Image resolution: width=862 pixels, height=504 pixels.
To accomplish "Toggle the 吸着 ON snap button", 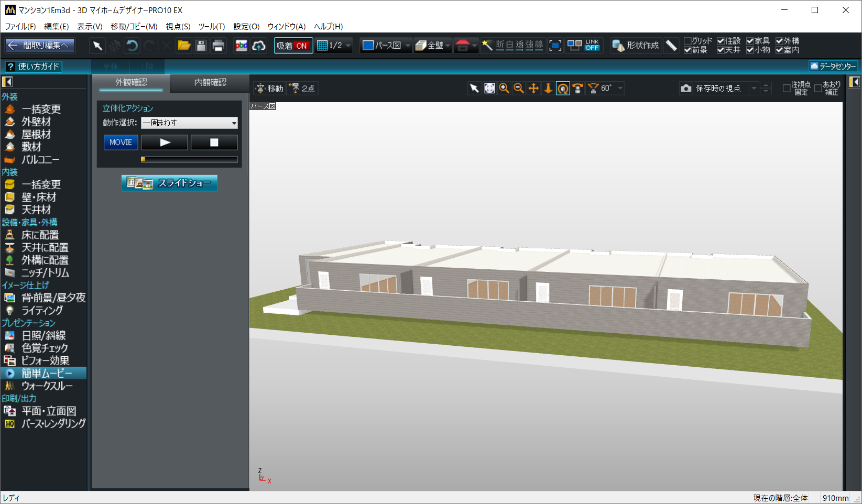I will (293, 46).
